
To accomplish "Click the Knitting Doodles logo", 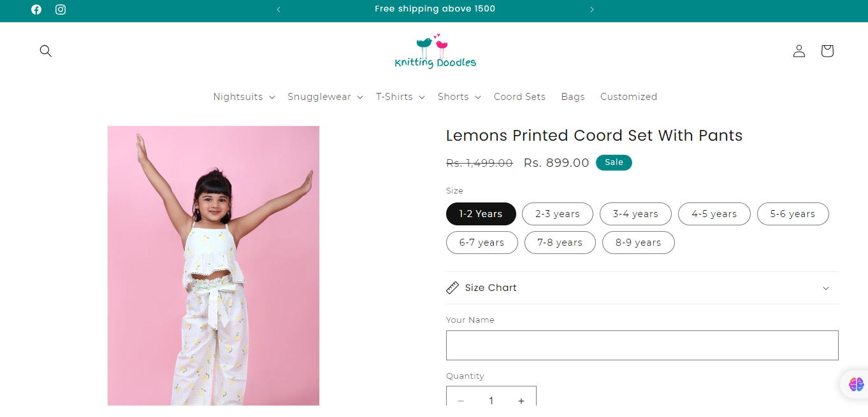I will point(435,52).
